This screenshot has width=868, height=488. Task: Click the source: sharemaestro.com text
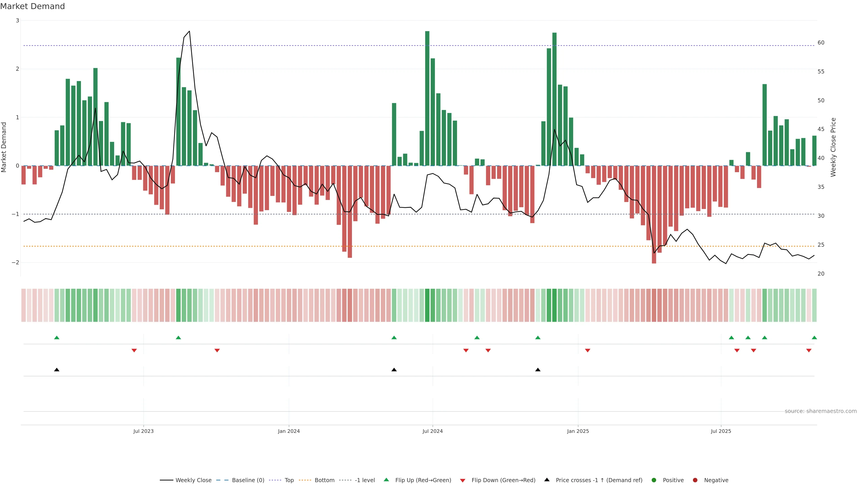(x=821, y=411)
